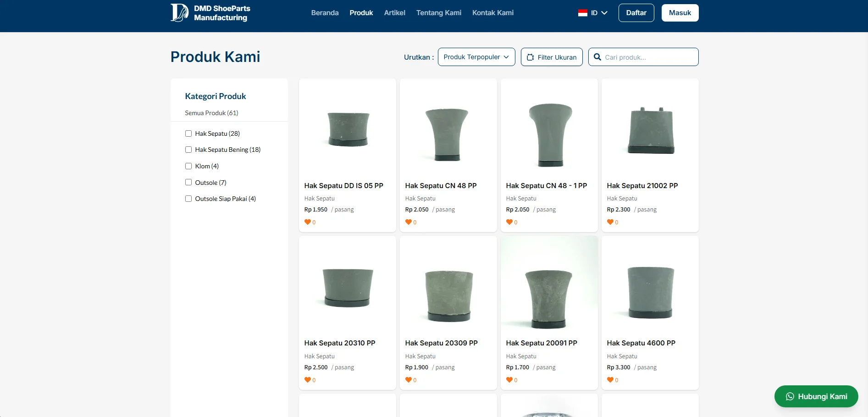Click the Hubungi Kami button
Image resolution: width=868 pixels, height=417 pixels.
click(x=816, y=396)
